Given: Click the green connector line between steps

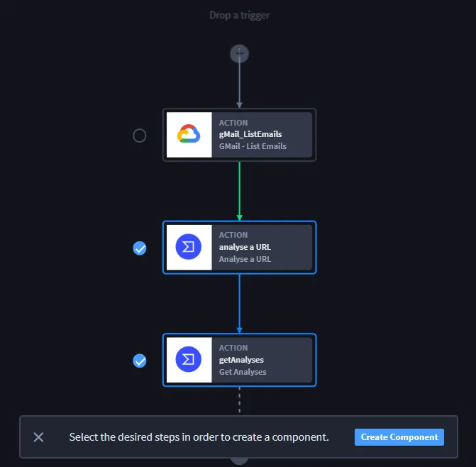Looking at the screenshot, I should pyautogui.click(x=240, y=191).
